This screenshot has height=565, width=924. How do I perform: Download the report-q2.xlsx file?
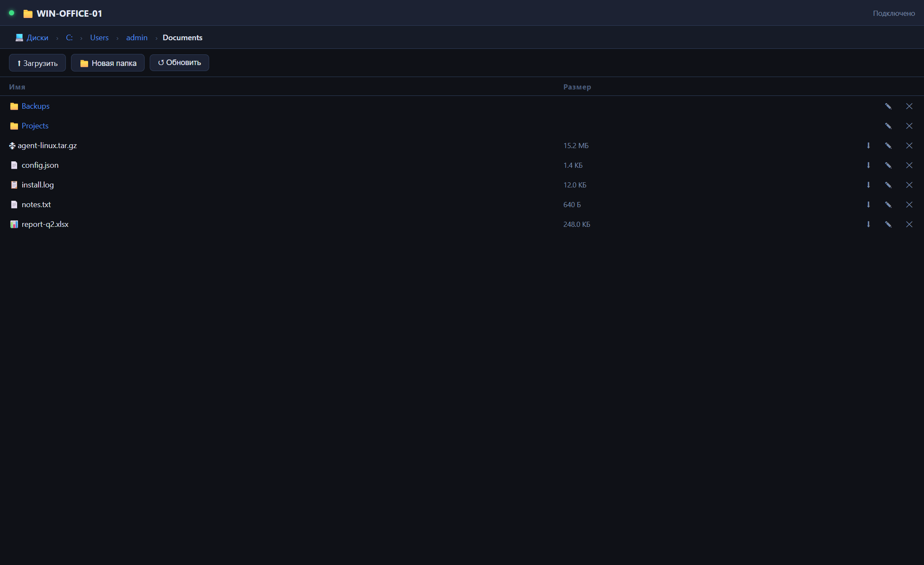tap(868, 224)
